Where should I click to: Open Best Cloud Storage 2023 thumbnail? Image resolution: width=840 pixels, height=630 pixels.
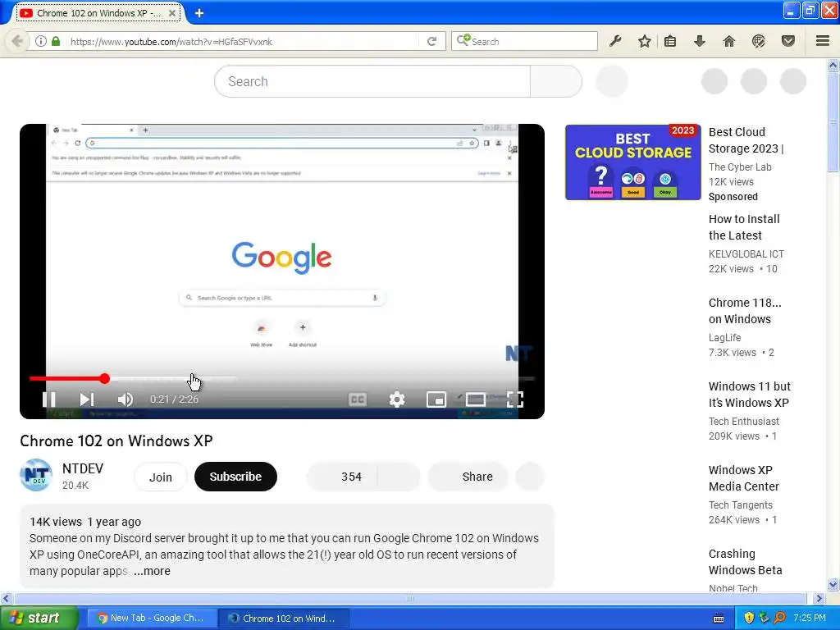(x=632, y=162)
